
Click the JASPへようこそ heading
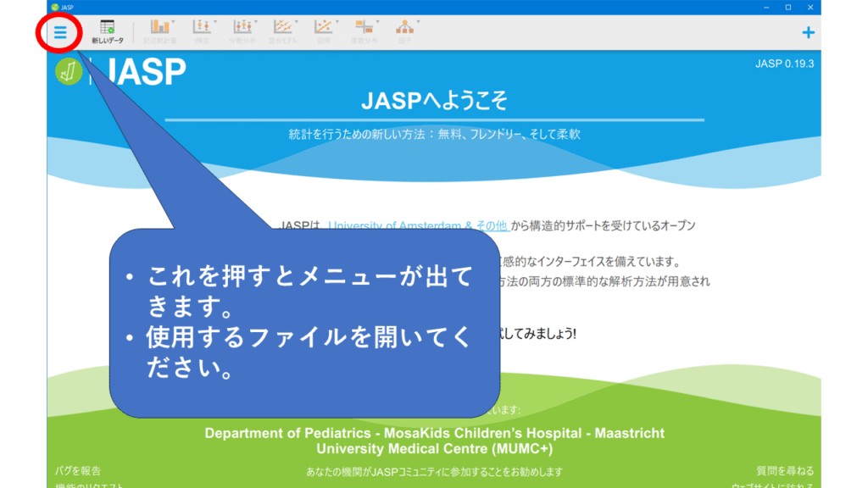coord(434,100)
